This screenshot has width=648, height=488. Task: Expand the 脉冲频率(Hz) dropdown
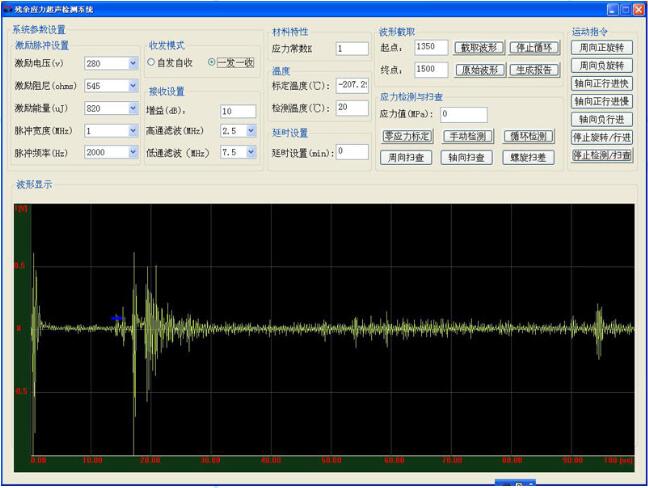tap(133, 152)
